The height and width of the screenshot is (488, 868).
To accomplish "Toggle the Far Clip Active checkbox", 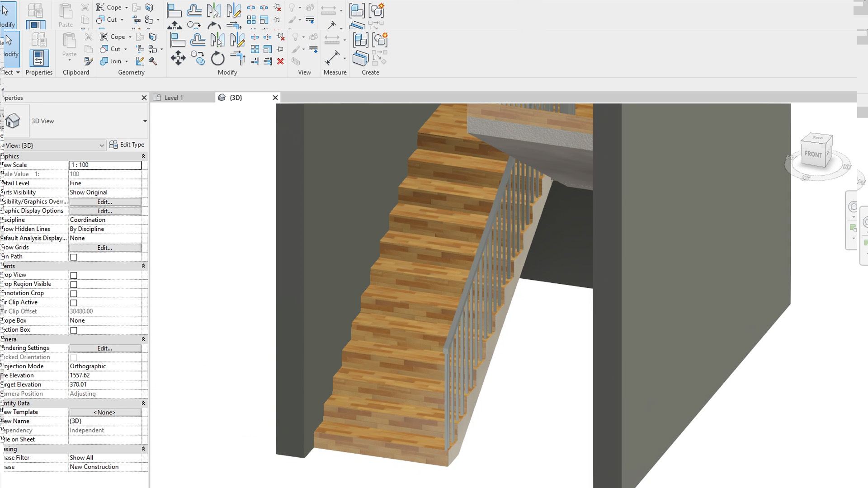I will [74, 303].
